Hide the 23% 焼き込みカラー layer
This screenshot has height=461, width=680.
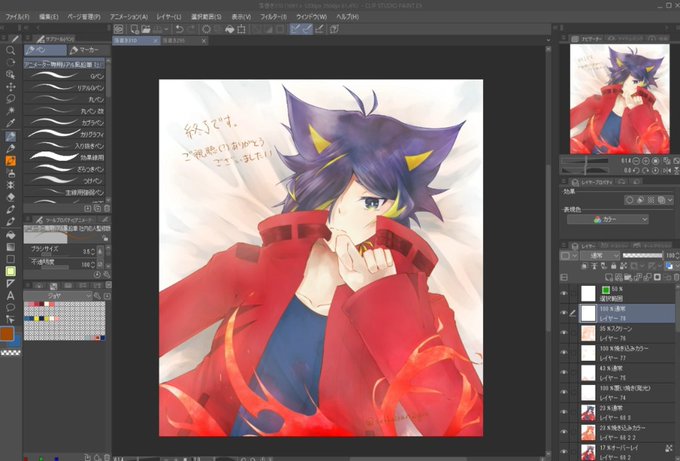coord(563,432)
